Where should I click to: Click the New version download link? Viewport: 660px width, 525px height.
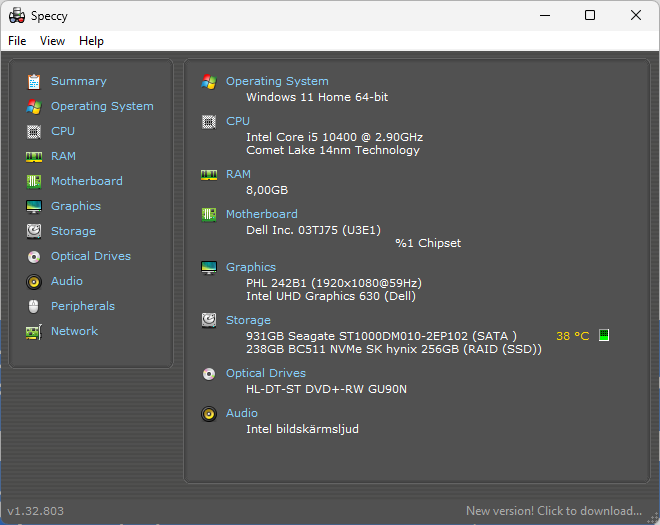(x=554, y=511)
